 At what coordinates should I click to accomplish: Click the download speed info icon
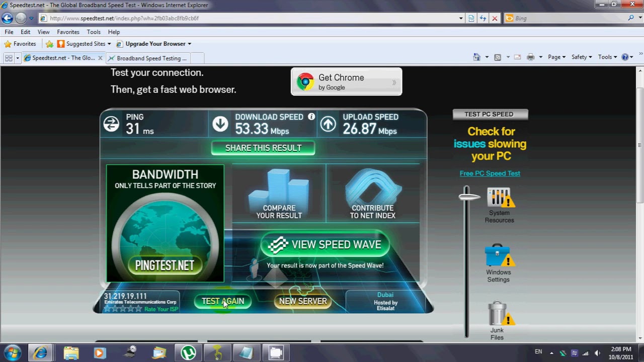[x=311, y=117]
